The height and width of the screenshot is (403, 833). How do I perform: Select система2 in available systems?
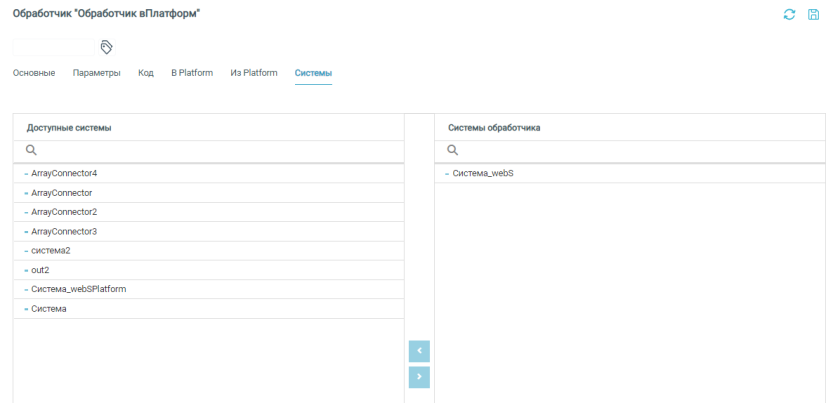(x=51, y=251)
